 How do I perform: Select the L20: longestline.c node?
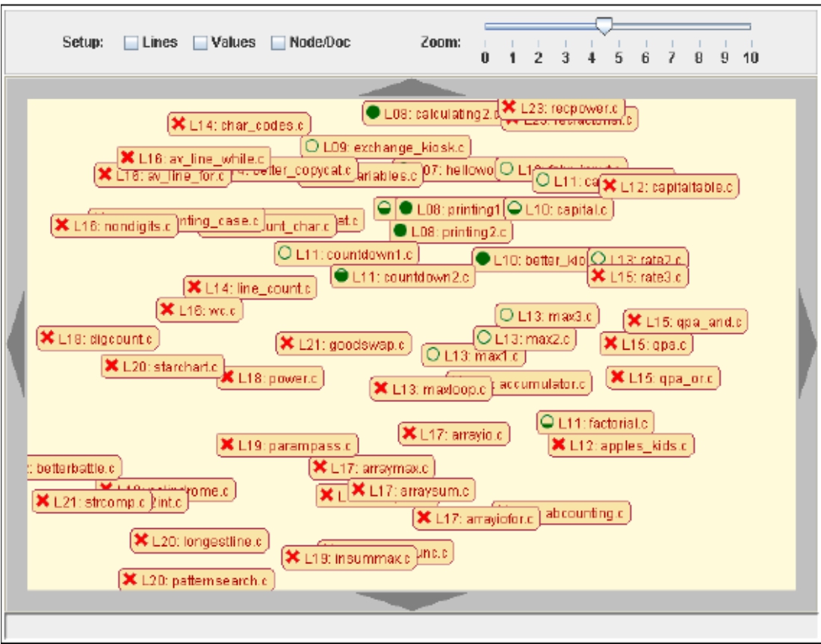click(x=199, y=541)
